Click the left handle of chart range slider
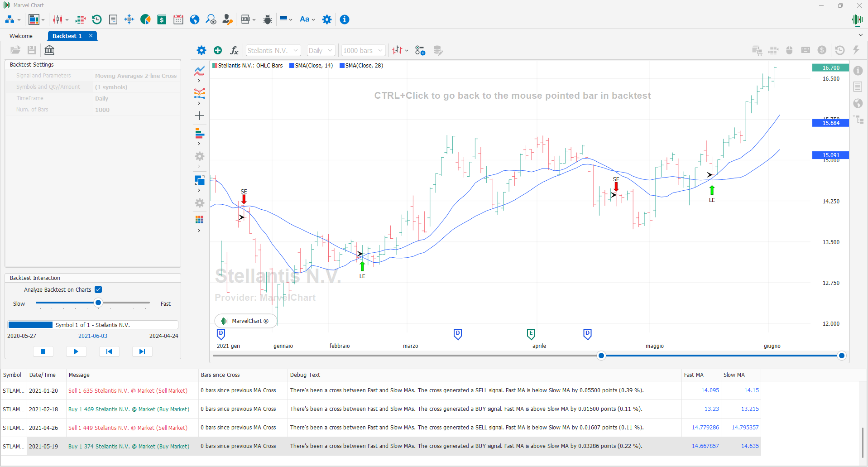The image size is (868, 467). pyautogui.click(x=601, y=356)
